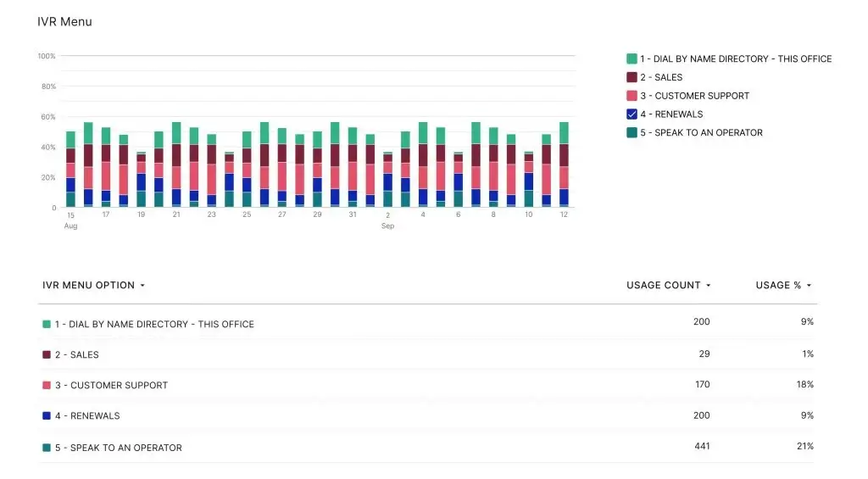Click the blue swatch in the Renewals table row
This screenshot has height=479, width=868.
tap(47, 416)
